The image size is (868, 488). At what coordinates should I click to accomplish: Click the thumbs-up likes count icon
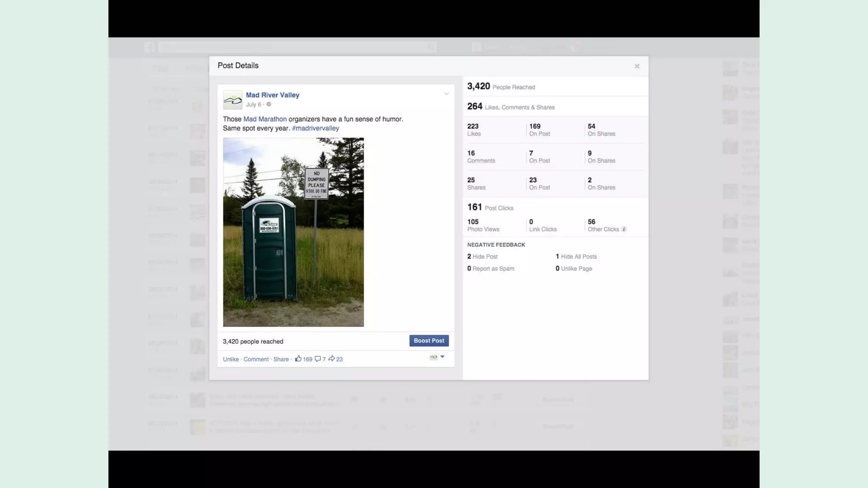coord(298,359)
